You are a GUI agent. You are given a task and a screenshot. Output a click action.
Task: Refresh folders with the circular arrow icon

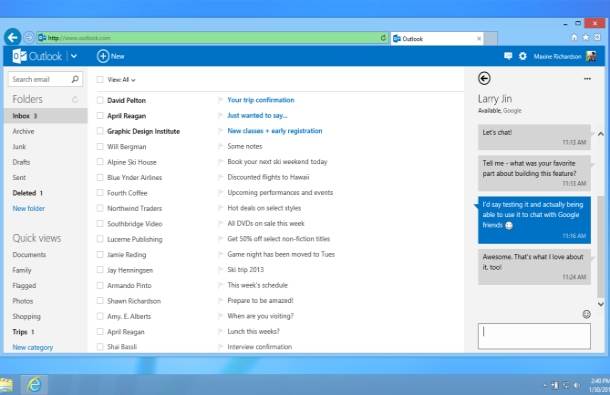tap(75, 100)
